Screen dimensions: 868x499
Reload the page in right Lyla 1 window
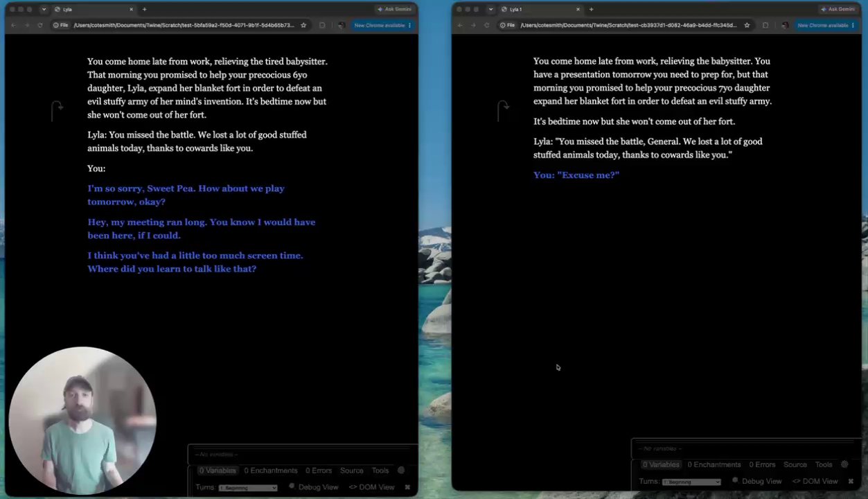pyautogui.click(x=486, y=25)
